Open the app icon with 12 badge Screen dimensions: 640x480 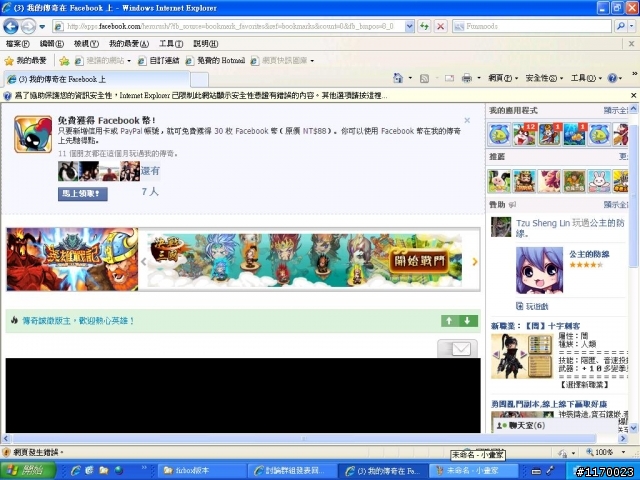click(524, 135)
